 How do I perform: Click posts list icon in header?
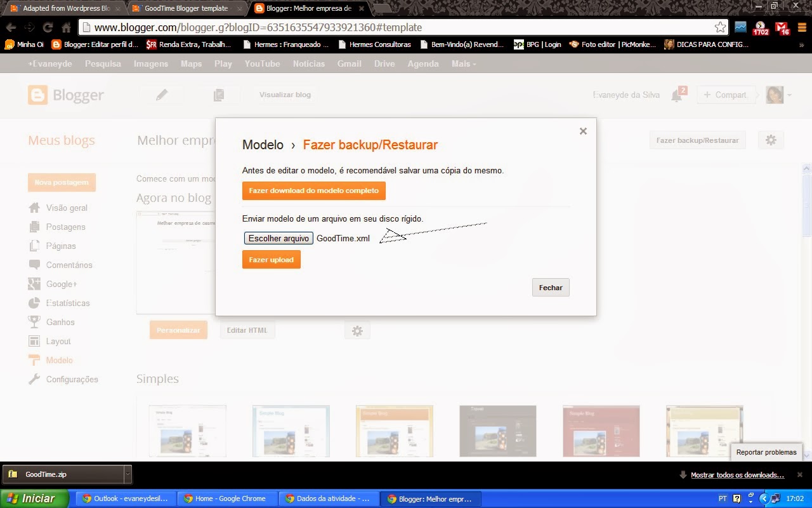click(218, 95)
